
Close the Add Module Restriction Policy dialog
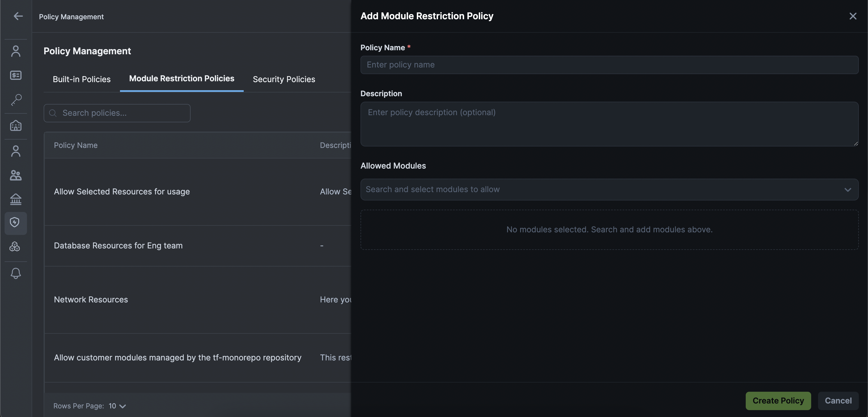tap(853, 16)
